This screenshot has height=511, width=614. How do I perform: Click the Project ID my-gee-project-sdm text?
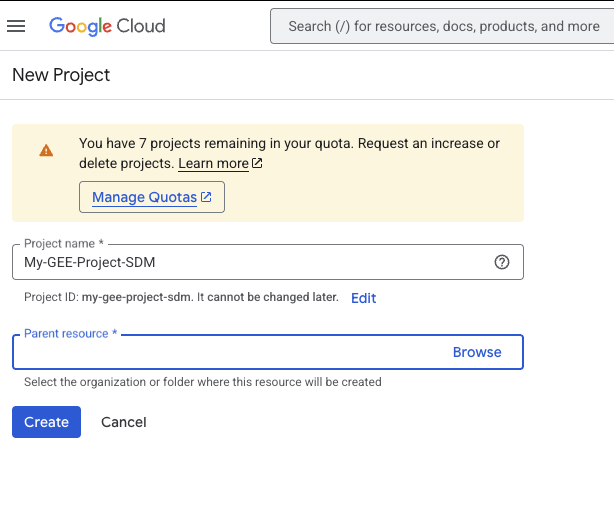click(x=181, y=297)
